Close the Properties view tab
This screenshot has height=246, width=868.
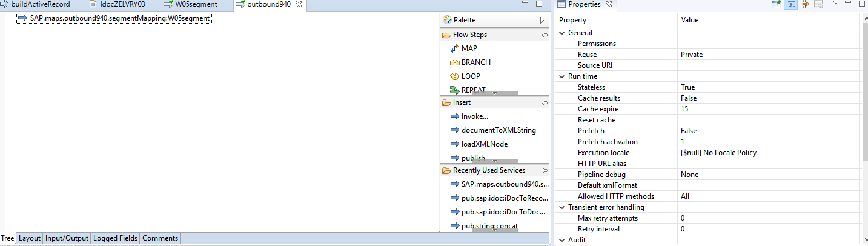tap(609, 5)
